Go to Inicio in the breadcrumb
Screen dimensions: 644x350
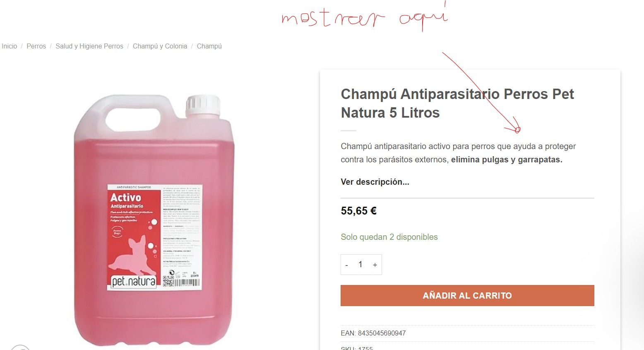(x=9, y=46)
